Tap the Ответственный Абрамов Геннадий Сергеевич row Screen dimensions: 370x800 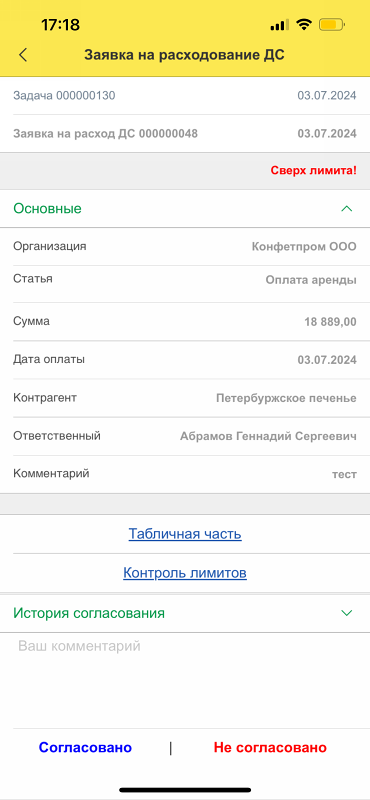(185, 436)
